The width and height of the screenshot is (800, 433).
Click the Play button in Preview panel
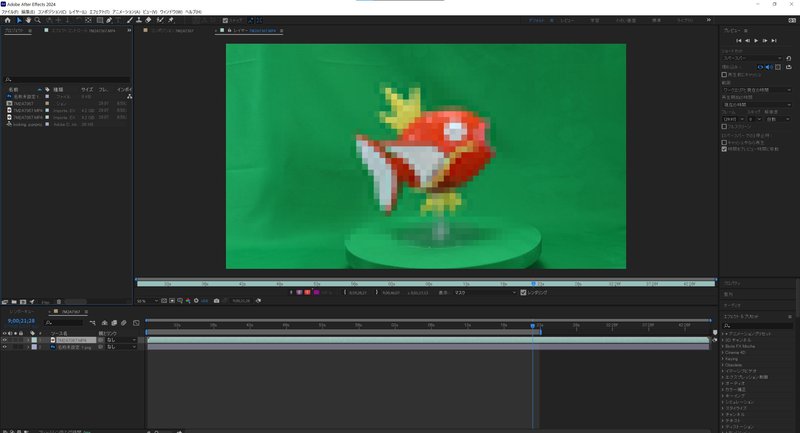click(756, 40)
